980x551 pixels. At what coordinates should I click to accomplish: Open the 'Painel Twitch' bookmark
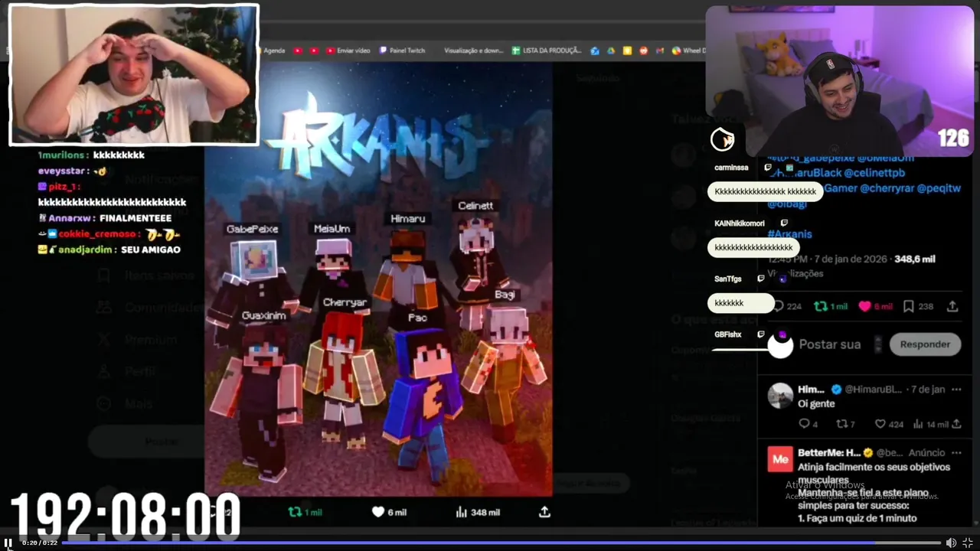(x=402, y=51)
